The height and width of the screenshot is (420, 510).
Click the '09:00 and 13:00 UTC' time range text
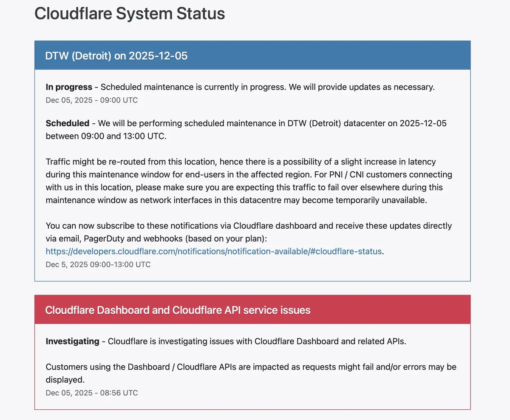[x=104, y=136]
